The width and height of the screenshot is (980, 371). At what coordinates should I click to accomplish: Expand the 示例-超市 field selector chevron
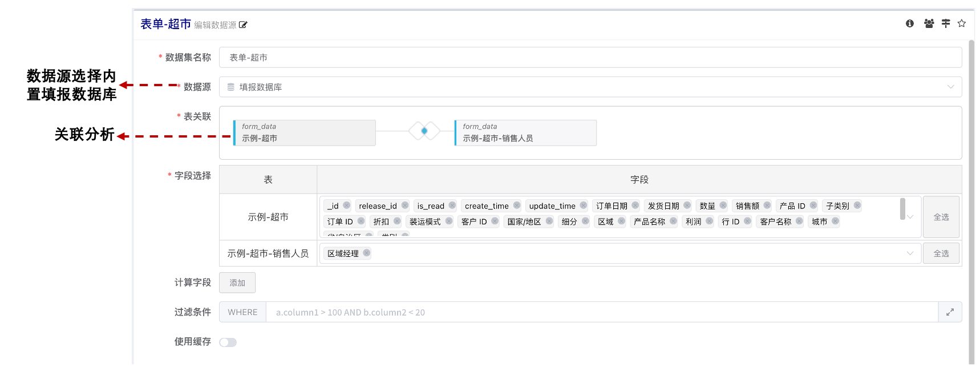point(910,217)
